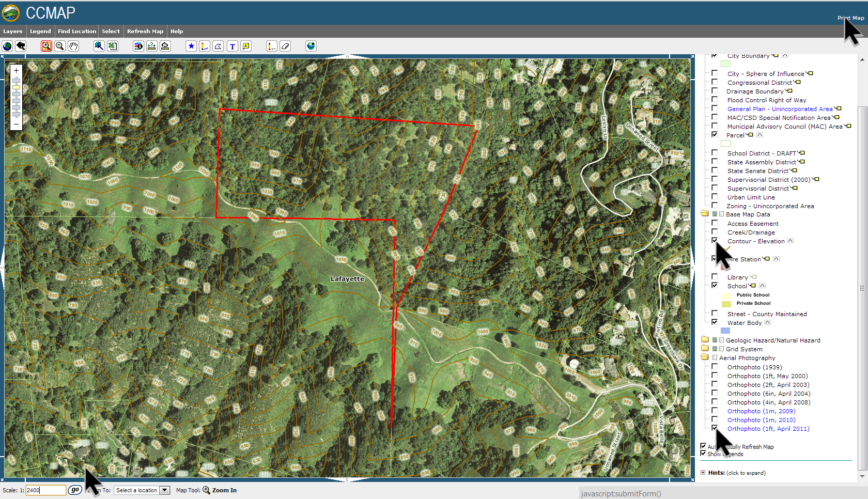The height and width of the screenshot is (499, 868).
Task: Toggle the Contour - Elevation checkbox
Action: 715,240
